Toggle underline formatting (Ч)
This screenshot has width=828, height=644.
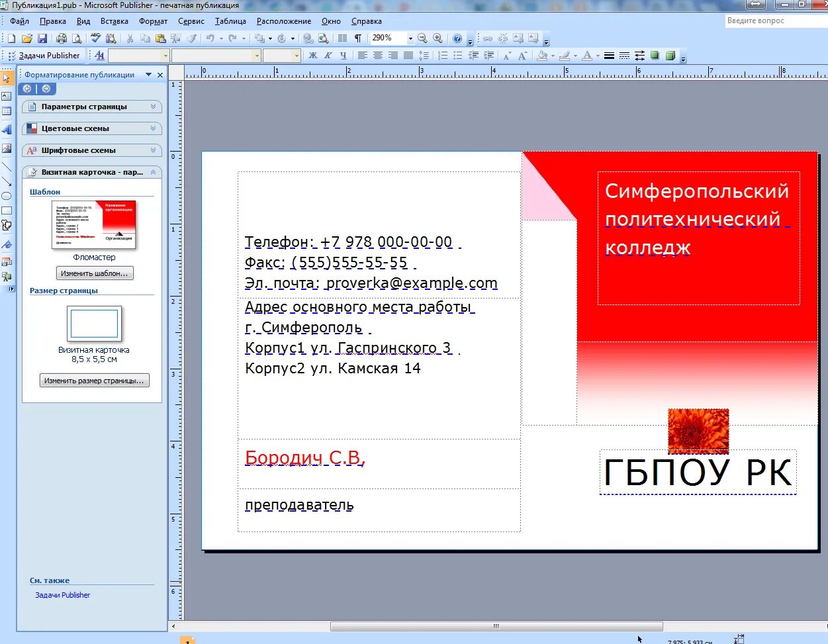pos(343,56)
